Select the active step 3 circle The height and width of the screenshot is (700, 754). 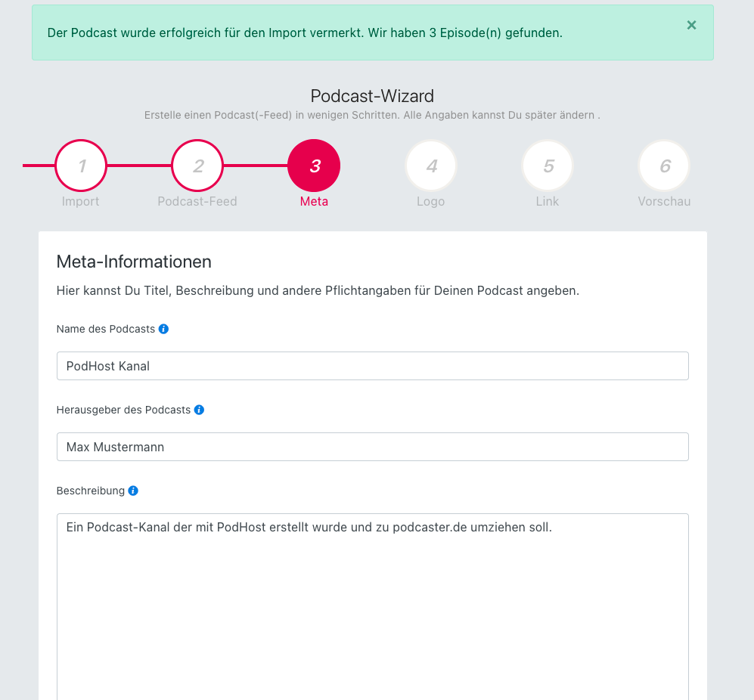click(x=314, y=166)
